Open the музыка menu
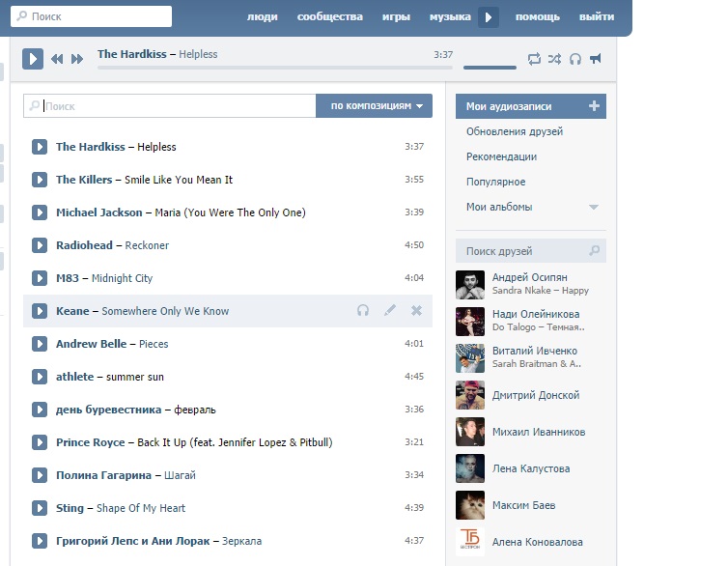The height and width of the screenshot is (566, 728). [x=450, y=16]
